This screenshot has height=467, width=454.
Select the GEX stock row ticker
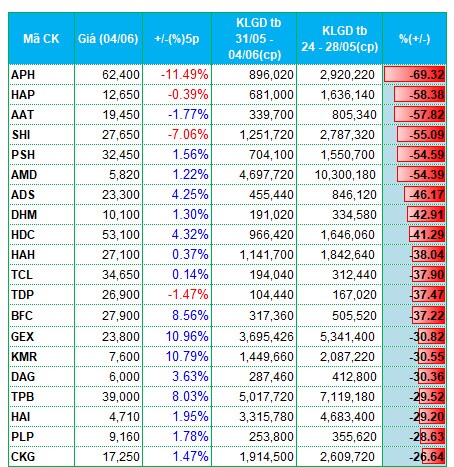tap(22, 336)
